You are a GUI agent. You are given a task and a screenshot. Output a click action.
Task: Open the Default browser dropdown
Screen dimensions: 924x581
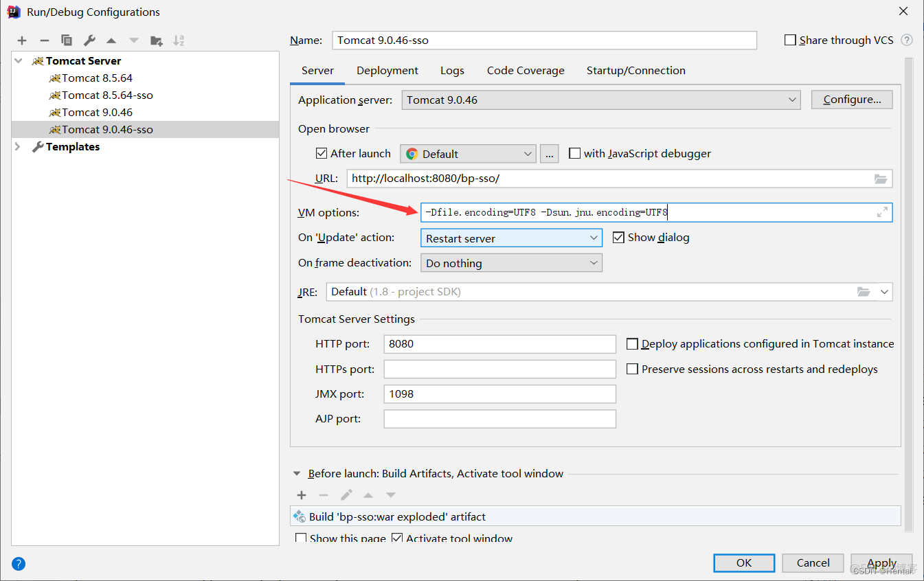(x=469, y=154)
